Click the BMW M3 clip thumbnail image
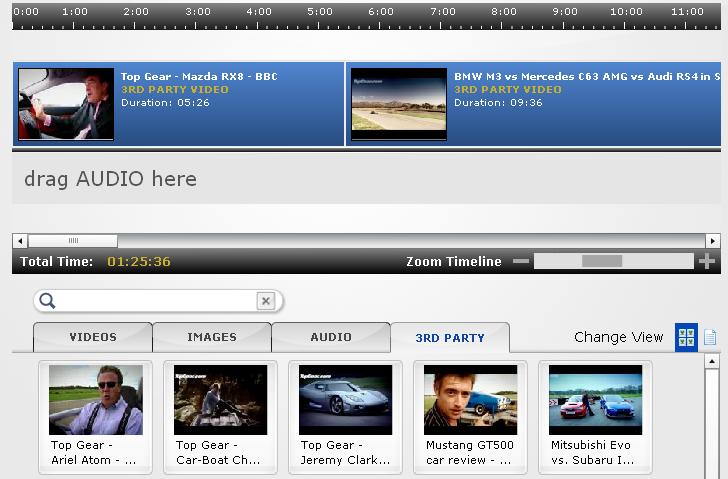The image size is (728, 479). coord(399,104)
